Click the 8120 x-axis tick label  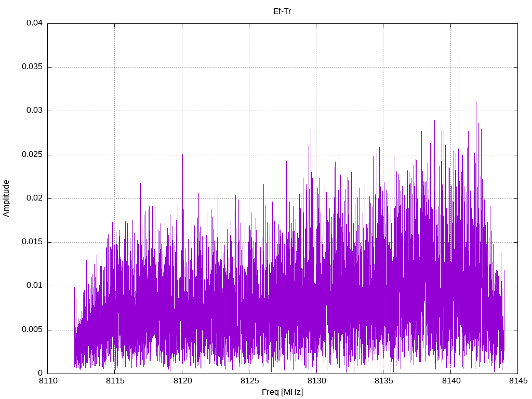[x=182, y=381]
